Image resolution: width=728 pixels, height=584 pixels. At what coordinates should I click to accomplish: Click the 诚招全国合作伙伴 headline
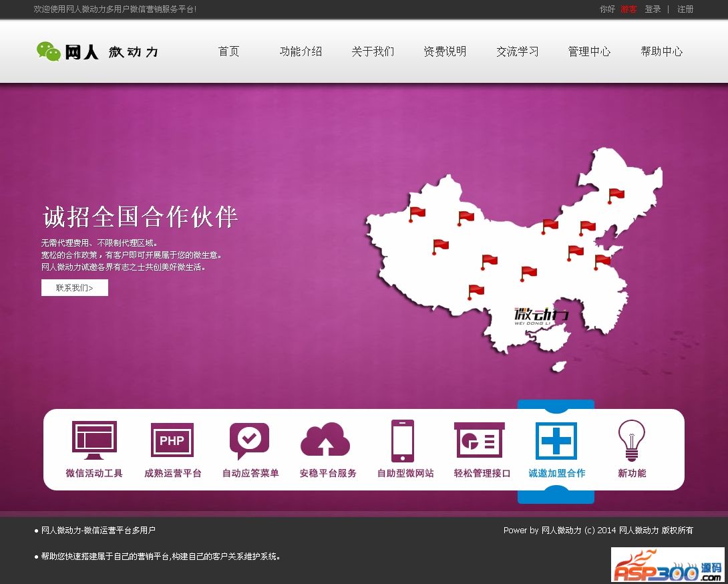140,216
